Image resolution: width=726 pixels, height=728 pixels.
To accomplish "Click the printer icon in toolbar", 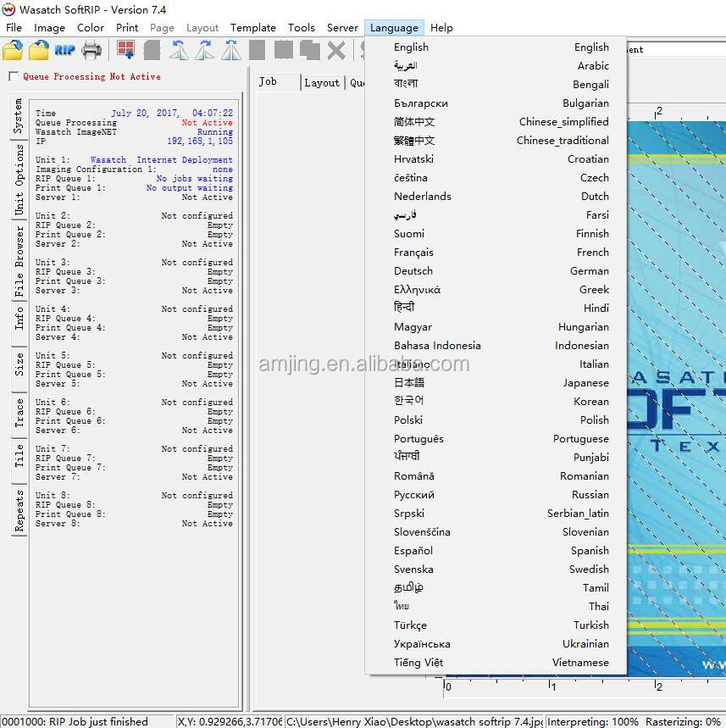I will tap(91, 50).
